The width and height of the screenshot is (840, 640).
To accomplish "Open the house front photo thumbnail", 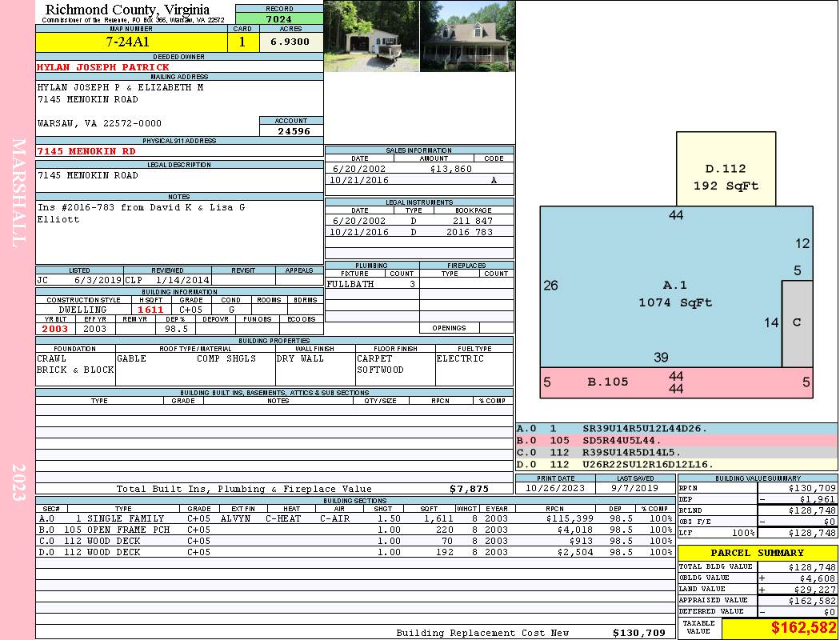I will click(468, 36).
